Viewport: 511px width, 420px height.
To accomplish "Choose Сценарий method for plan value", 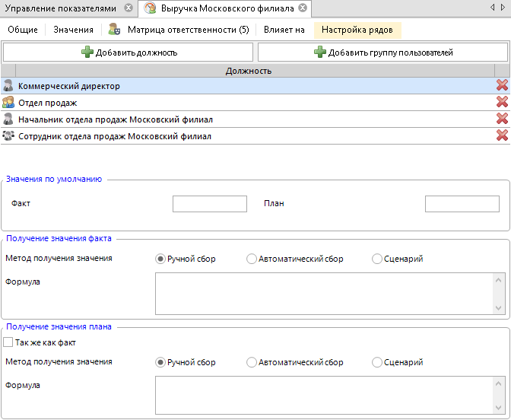I will 377,362.
